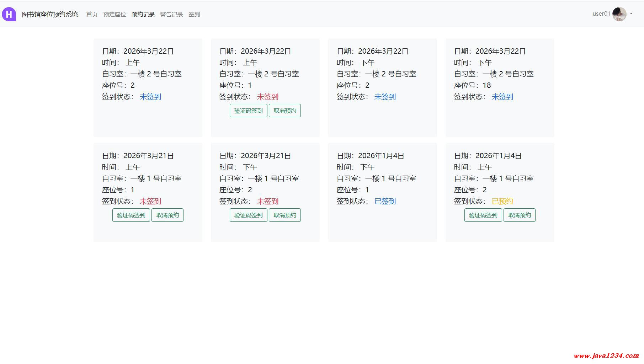Click the yellow 已预约 status text

[x=502, y=201]
